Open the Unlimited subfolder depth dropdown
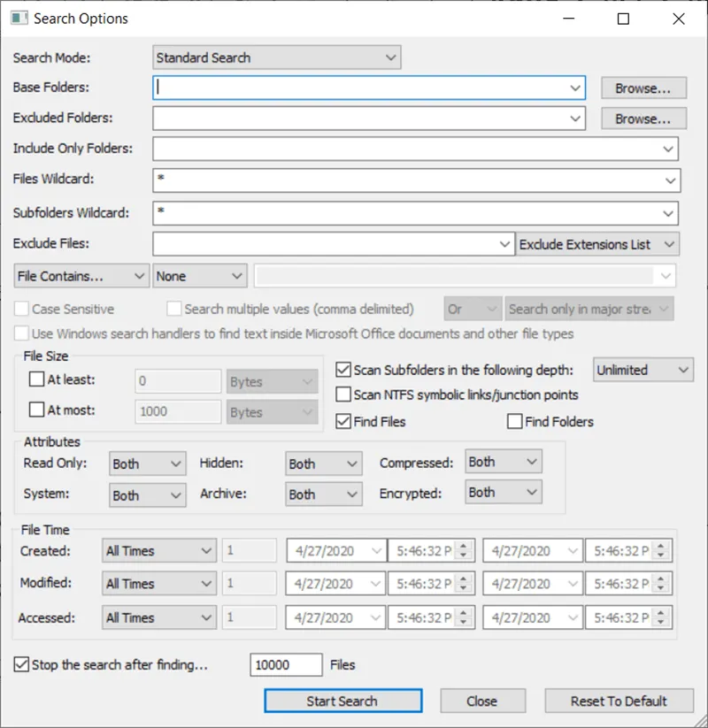The height and width of the screenshot is (728, 708). tap(643, 370)
